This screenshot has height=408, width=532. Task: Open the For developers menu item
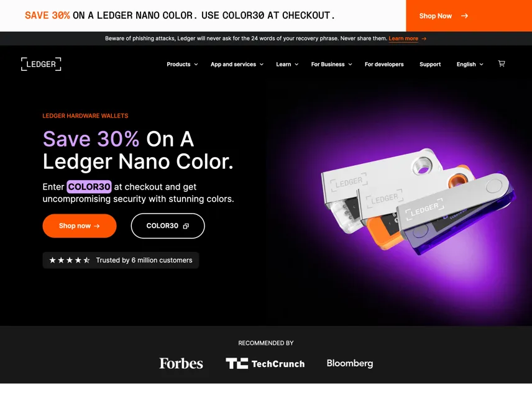384,64
